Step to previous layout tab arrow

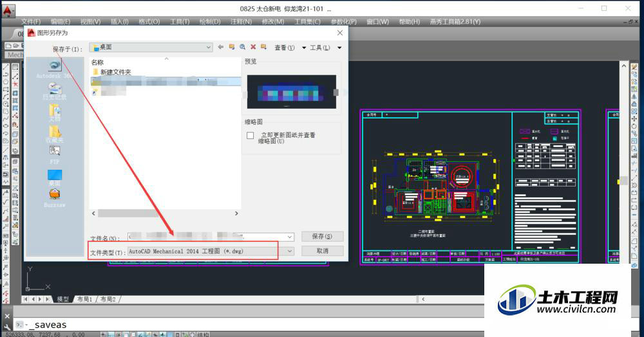[x=33, y=299]
